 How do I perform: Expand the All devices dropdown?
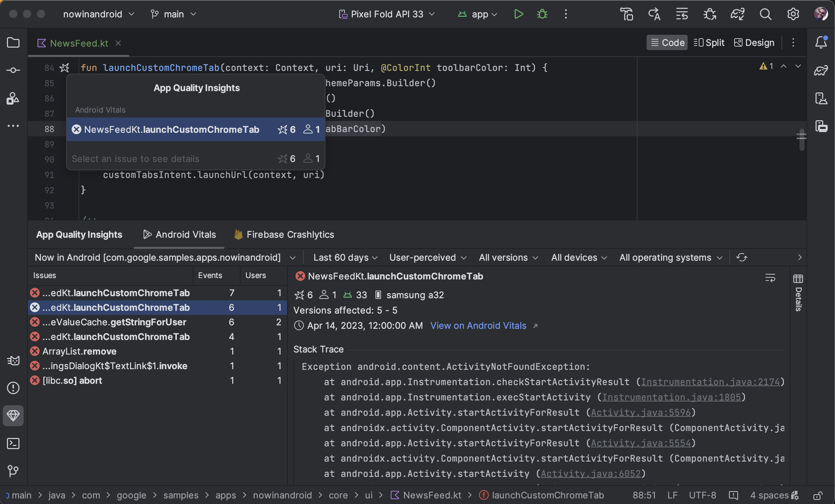coord(578,258)
